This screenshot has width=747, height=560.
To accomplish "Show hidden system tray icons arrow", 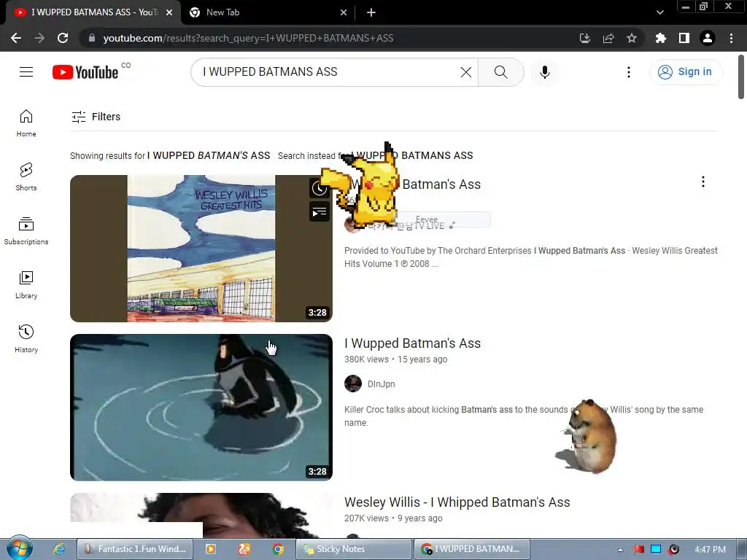I will (x=620, y=550).
